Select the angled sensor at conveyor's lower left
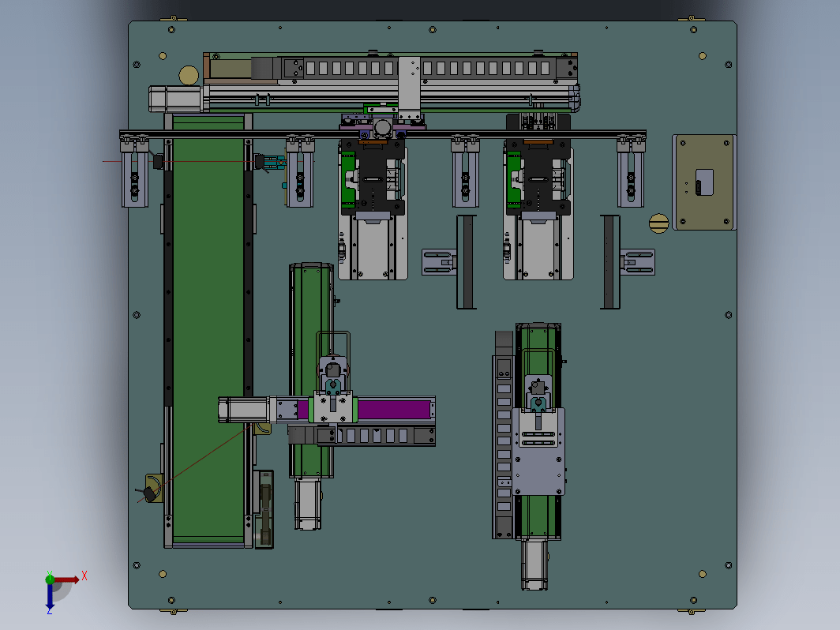 point(149,493)
